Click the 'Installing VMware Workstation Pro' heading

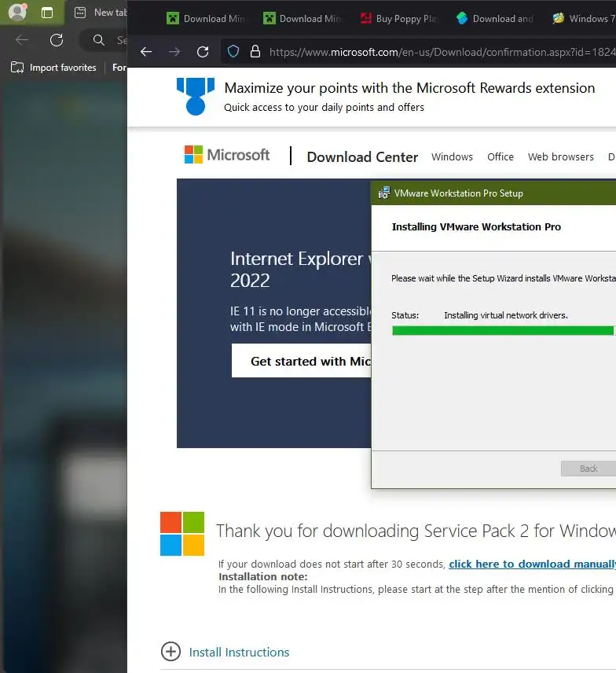tap(476, 226)
